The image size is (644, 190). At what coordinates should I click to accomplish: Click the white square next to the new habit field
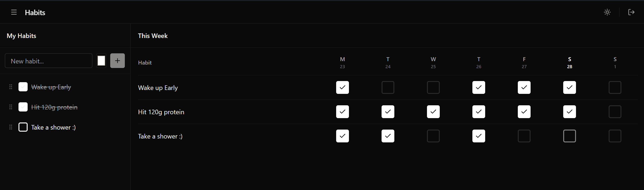pyautogui.click(x=101, y=61)
